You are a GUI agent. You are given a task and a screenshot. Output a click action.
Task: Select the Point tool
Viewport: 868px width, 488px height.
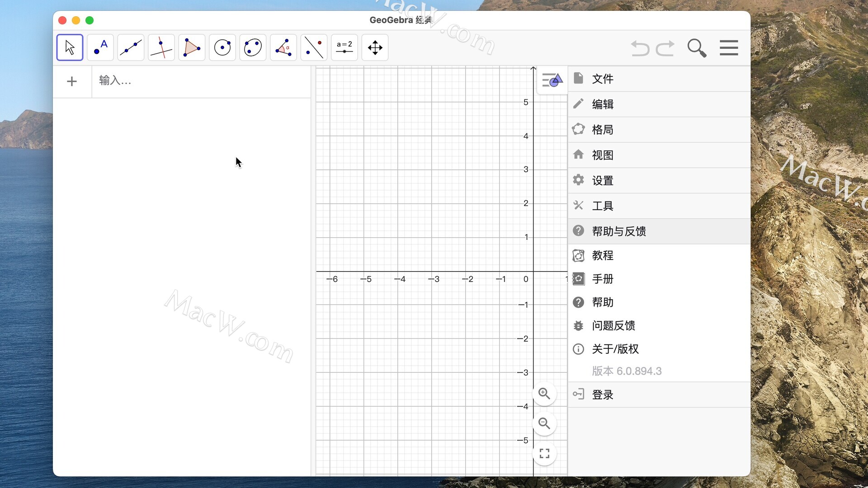click(x=100, y=47)
